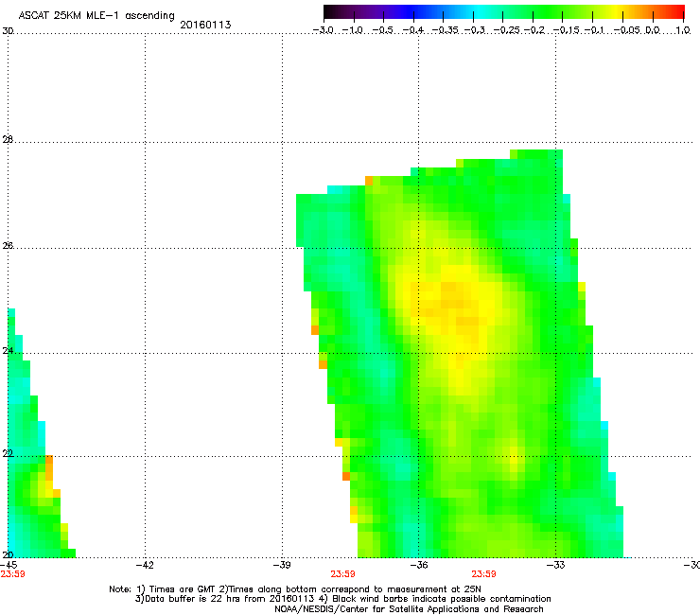
Task: Select the color scale value '-0.5'
Action: [x=382, y=30]
